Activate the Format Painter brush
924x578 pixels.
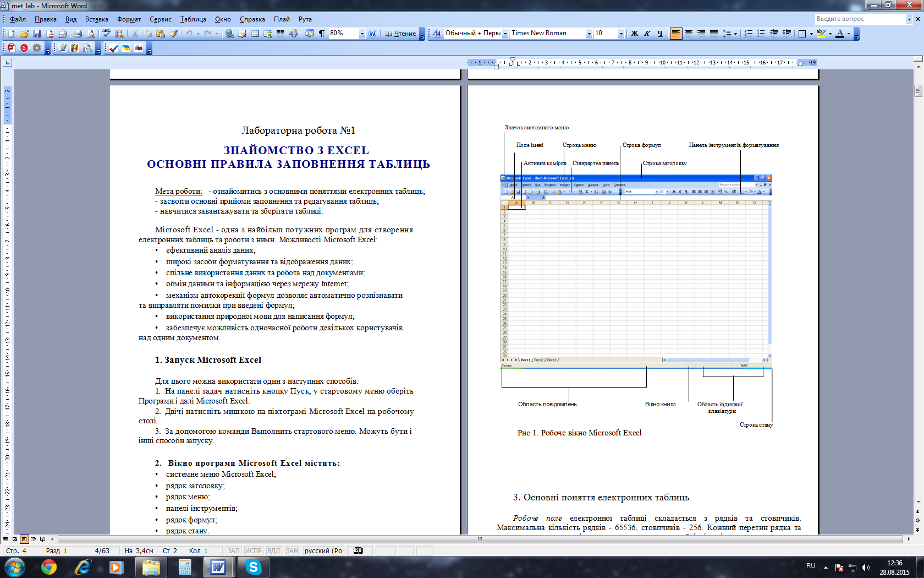coord(174,34)
